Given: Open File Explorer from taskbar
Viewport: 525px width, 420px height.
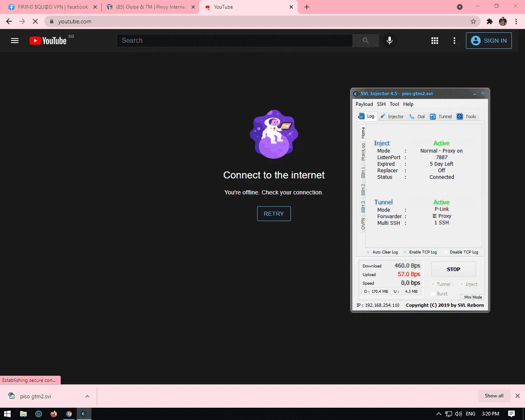Looking at the screenshot, I should pos(23,414).
